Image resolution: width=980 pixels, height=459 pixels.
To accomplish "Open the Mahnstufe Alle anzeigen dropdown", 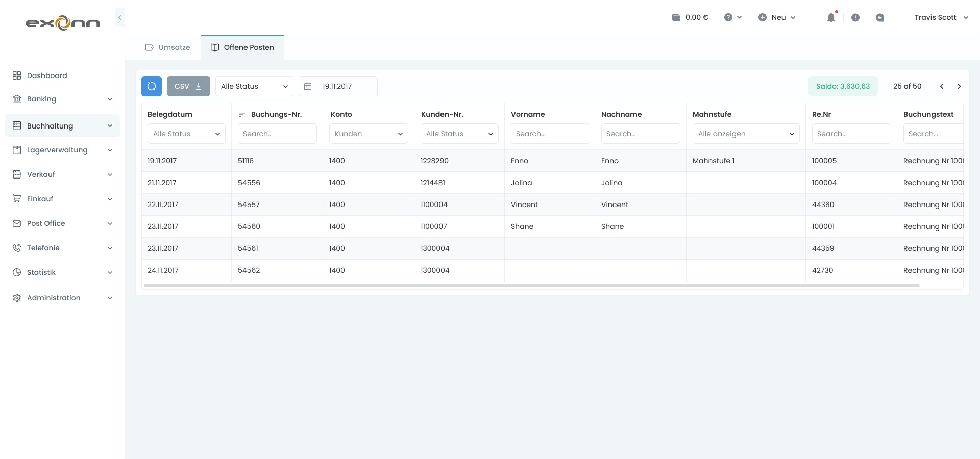I will 746,134.
